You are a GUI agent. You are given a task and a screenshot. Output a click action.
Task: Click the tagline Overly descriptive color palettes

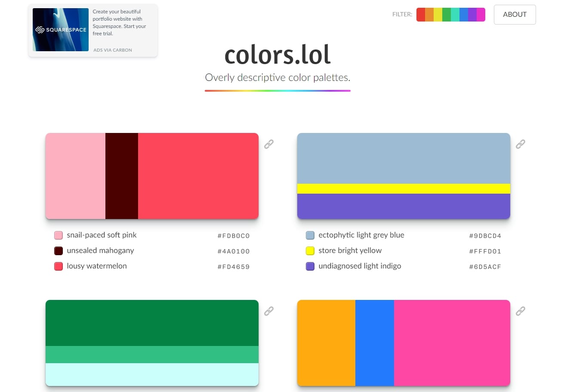(x=277, y=78)
